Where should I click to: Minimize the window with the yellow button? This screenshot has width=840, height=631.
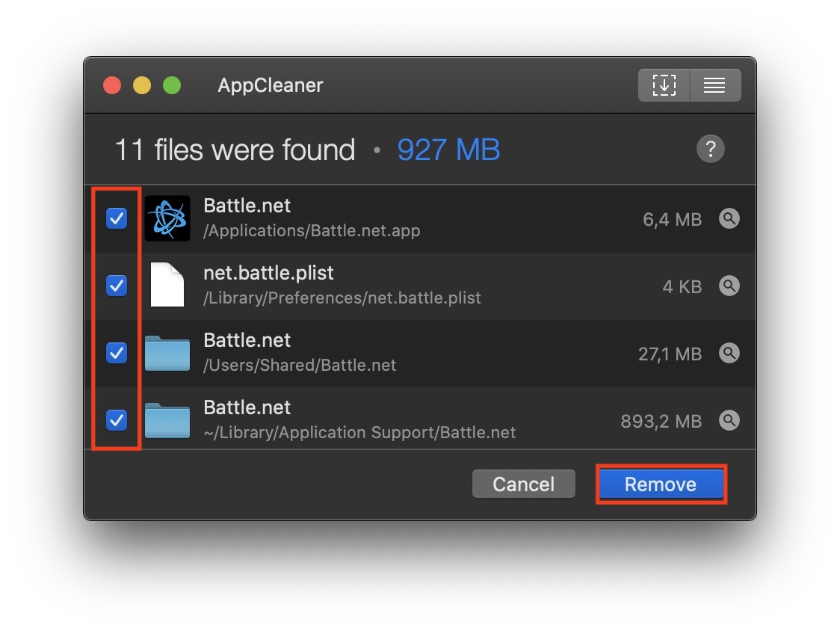tap(142, 85)
